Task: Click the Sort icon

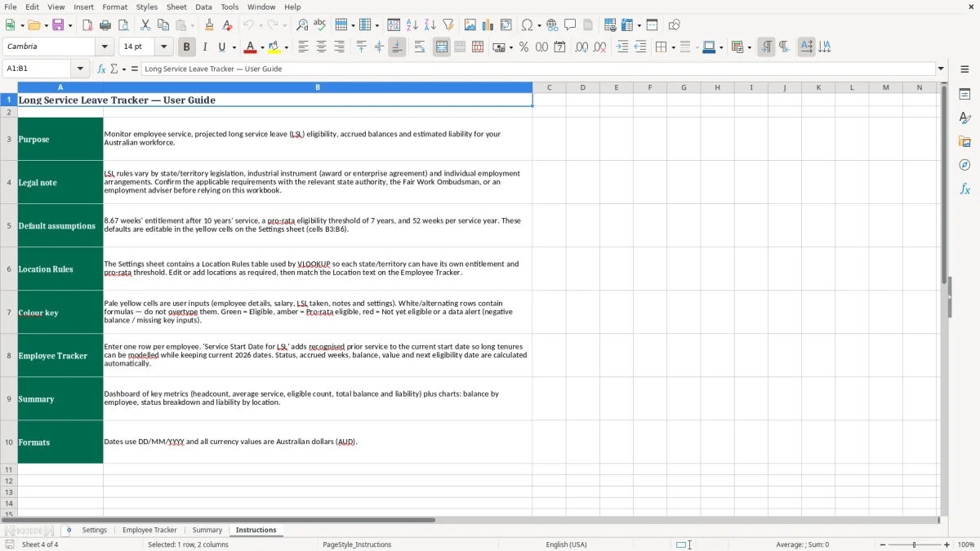Action: click(x=394, y=25)
